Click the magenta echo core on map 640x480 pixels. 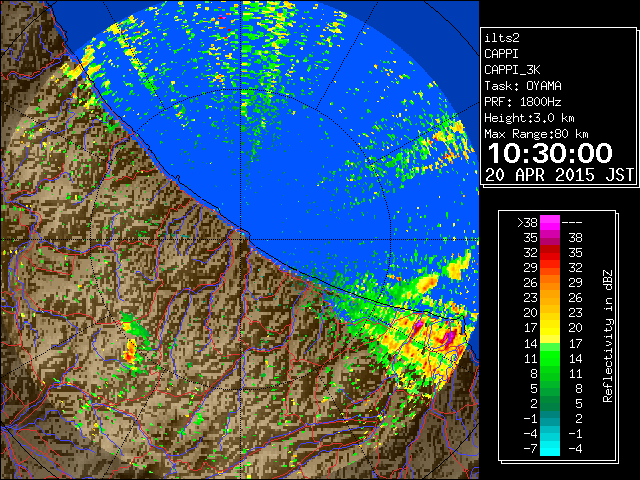click(x=450, y=337)
